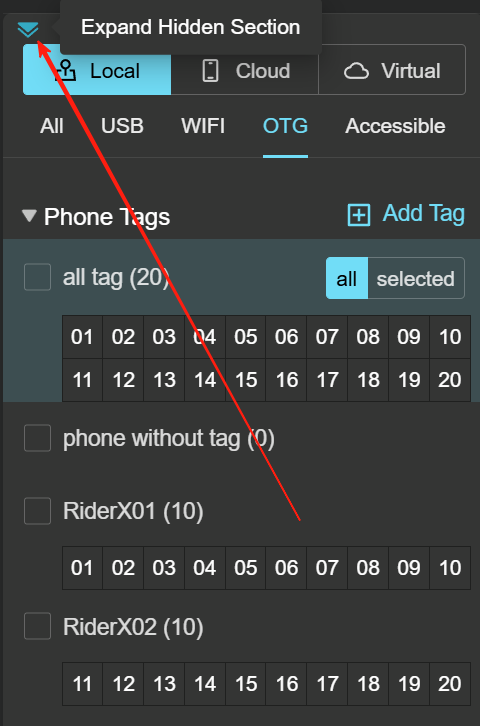Open the Accessible tab
The width and height of the screenshot is (480, 726).
pyautogui.click(x=395, y=126)
